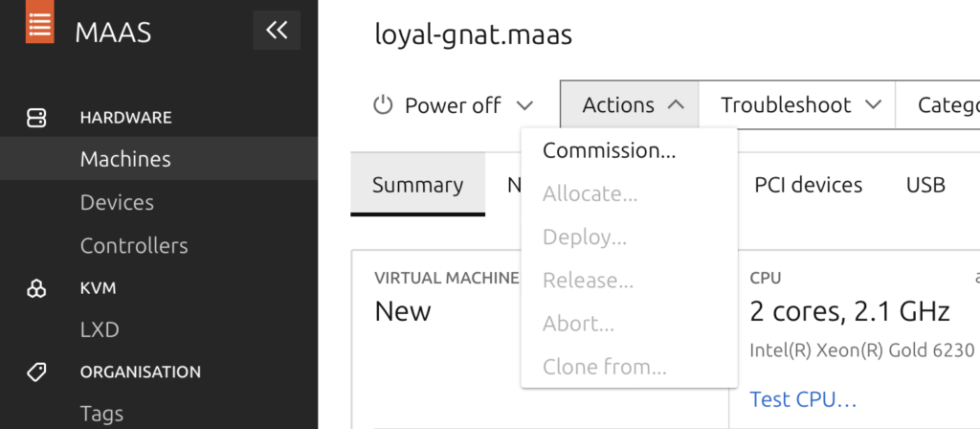Viewport: 980px width, 429px height.
Task: Click the KVM section cluster icon
Action: [x=36, y=288]
